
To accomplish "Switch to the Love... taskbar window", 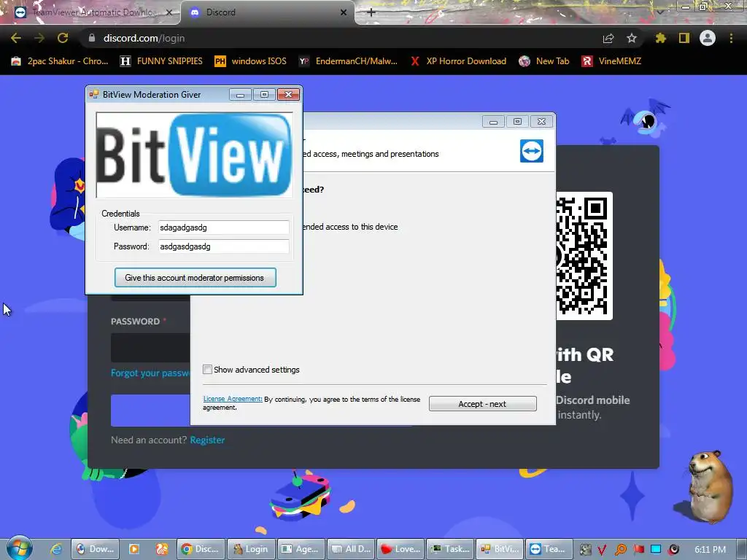I will 400,549.
